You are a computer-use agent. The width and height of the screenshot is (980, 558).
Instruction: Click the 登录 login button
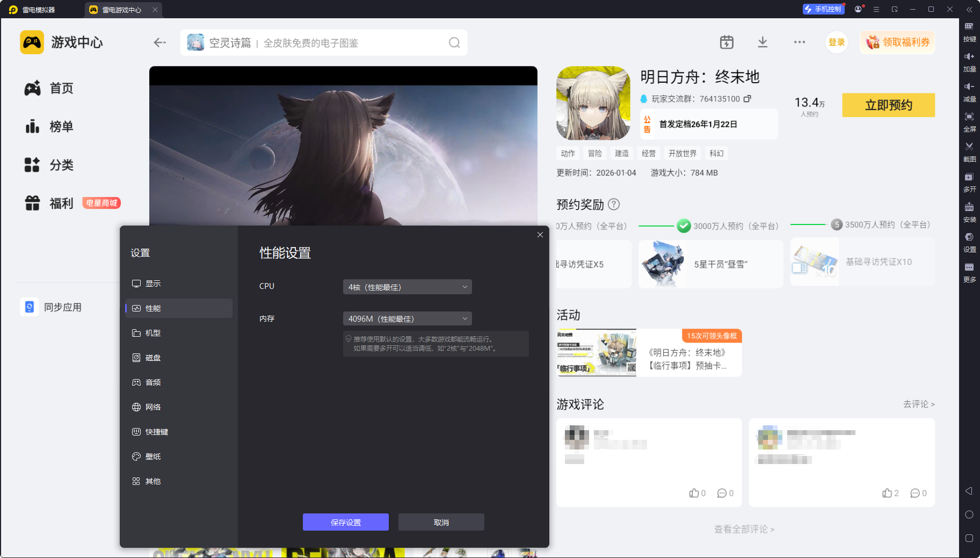pos(837,42)
